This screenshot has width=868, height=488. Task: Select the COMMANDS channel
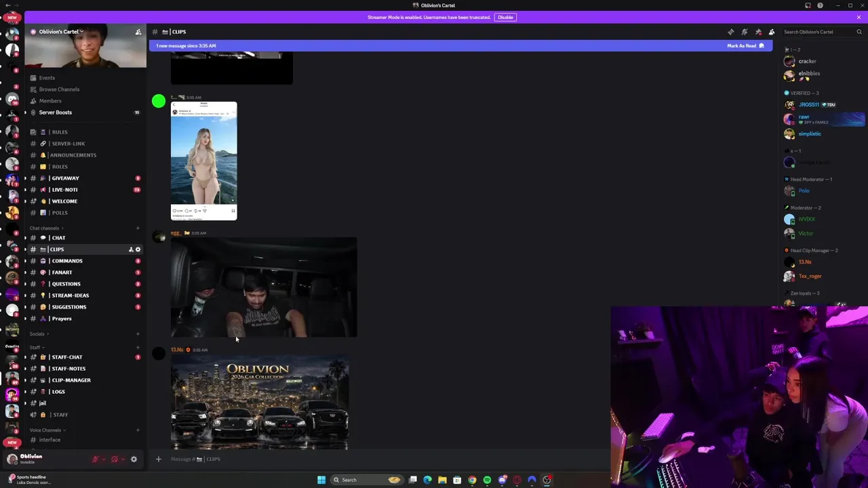point(85,261)
